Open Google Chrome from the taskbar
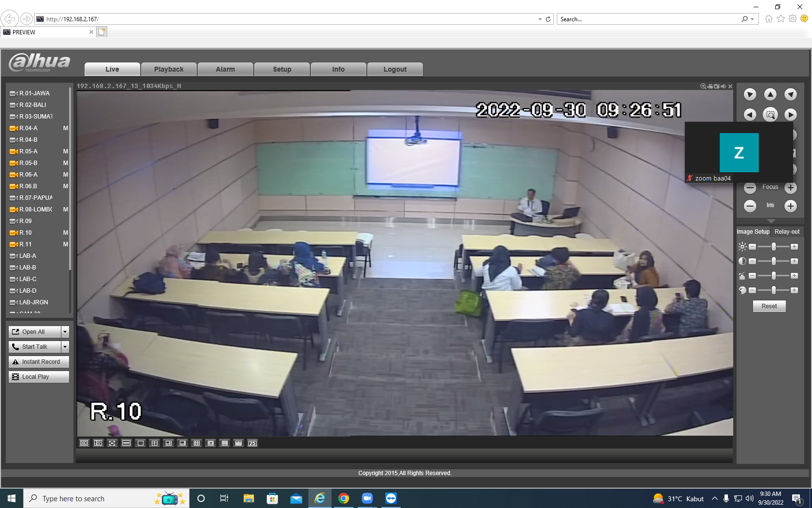The image size is (812, 508). click(x=344, y=498)
